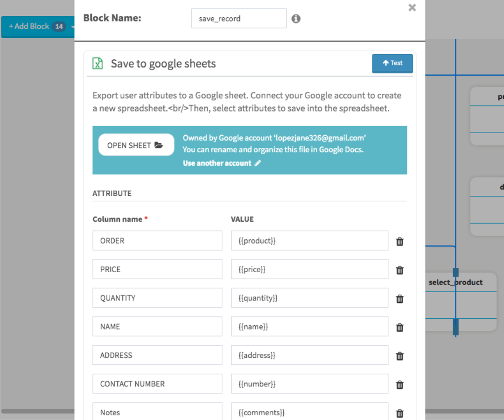The width and height of the screenshot is (504, 420).
Task: Click the VALUE column header
Action: pyautogui.click(x=242, y=219)
